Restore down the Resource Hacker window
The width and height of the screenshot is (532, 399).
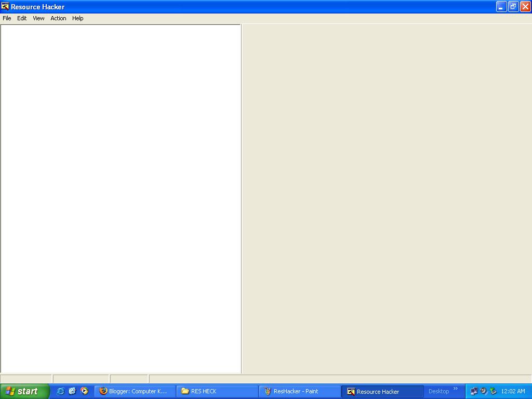coord(513,6)
